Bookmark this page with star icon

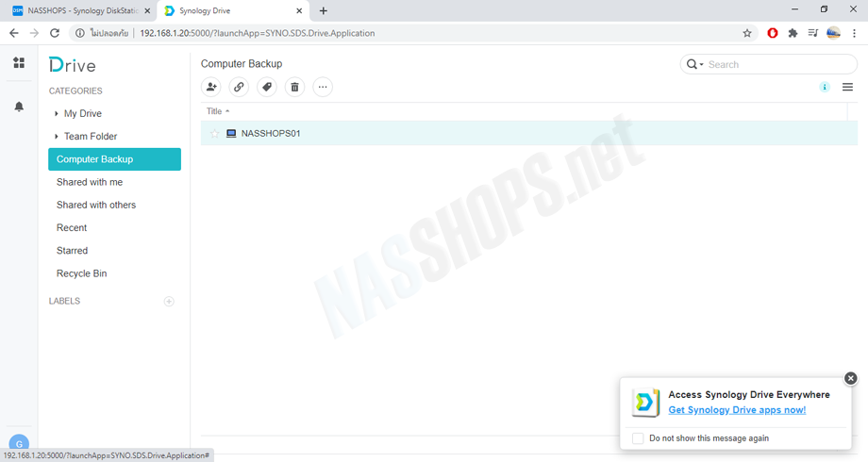click(x=747, y=33)
